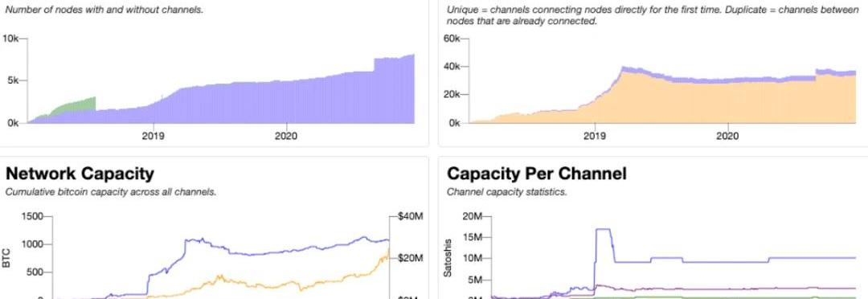Viewport: 868px width, 299px height.
Task: Click the 10k tick on nodes chart
Action: click(x=11, y=39)
